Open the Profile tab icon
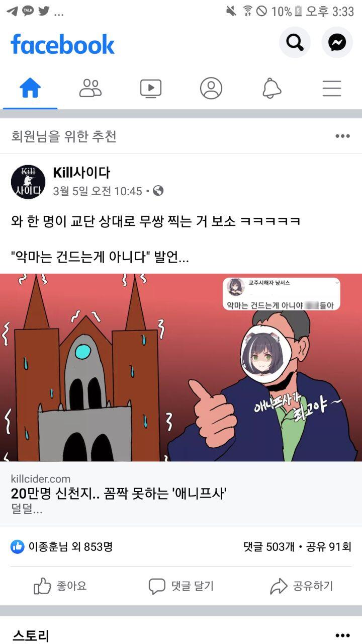Screen dimensions: 362x644 [x=211, y=89]
